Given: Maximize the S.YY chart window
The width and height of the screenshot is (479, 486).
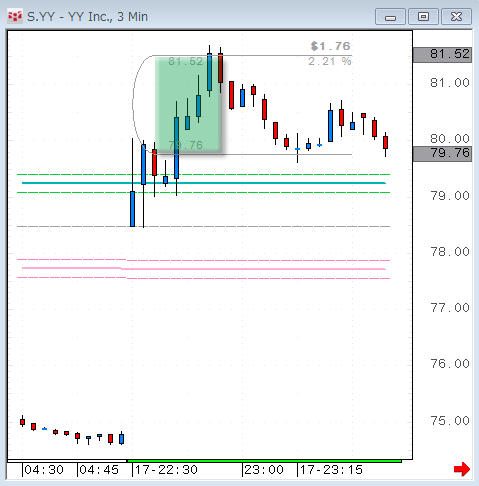Looking at the screenshot, I should [423, 17].
